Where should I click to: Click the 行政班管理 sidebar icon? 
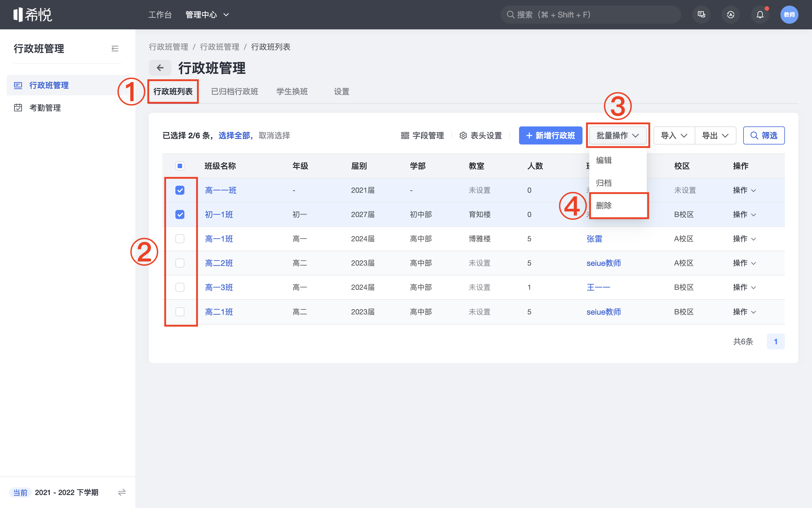pyautogui.click(x=18, y=85)
